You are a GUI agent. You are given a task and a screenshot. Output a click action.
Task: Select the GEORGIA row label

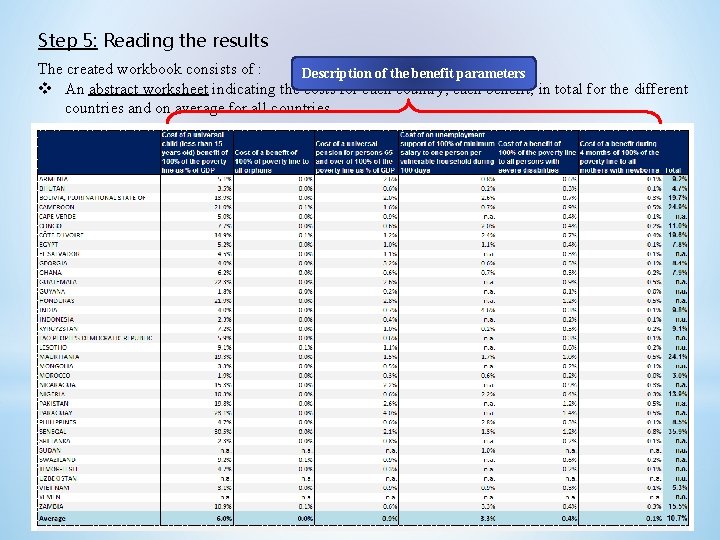(x=53, y=263)
